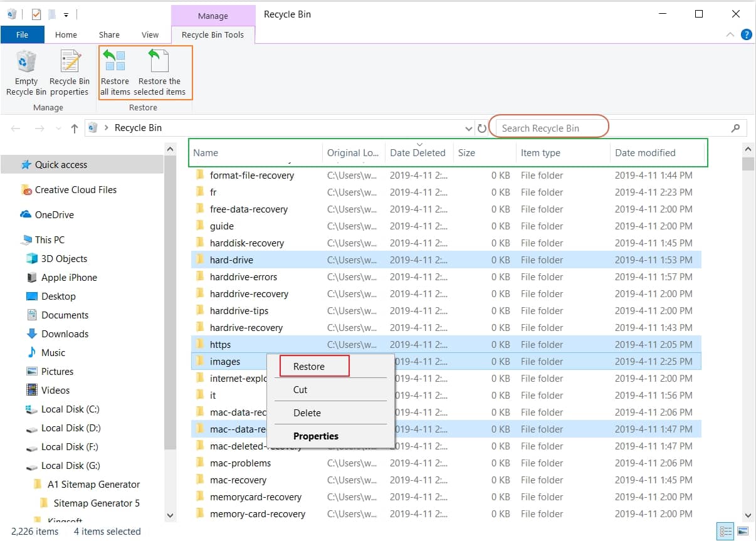The image size is (756, 541).
Task: Click the up-folder arrow
Action: tap(75, 128)
